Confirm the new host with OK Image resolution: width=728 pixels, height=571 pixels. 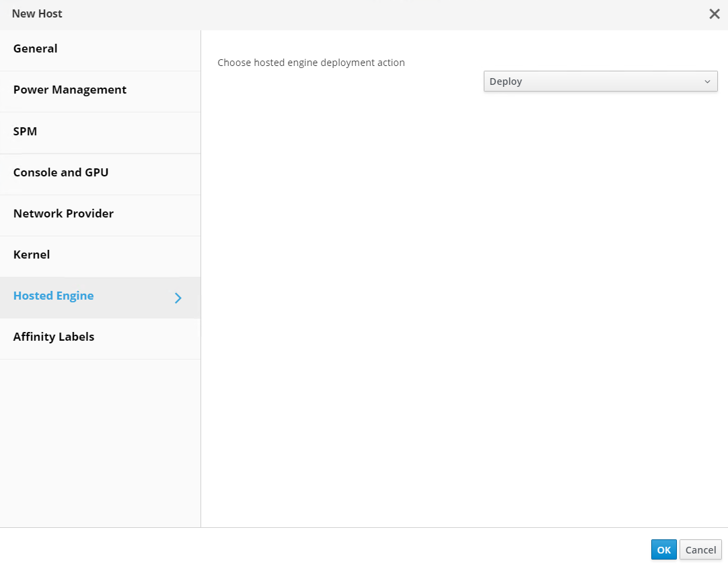(663, 549)
